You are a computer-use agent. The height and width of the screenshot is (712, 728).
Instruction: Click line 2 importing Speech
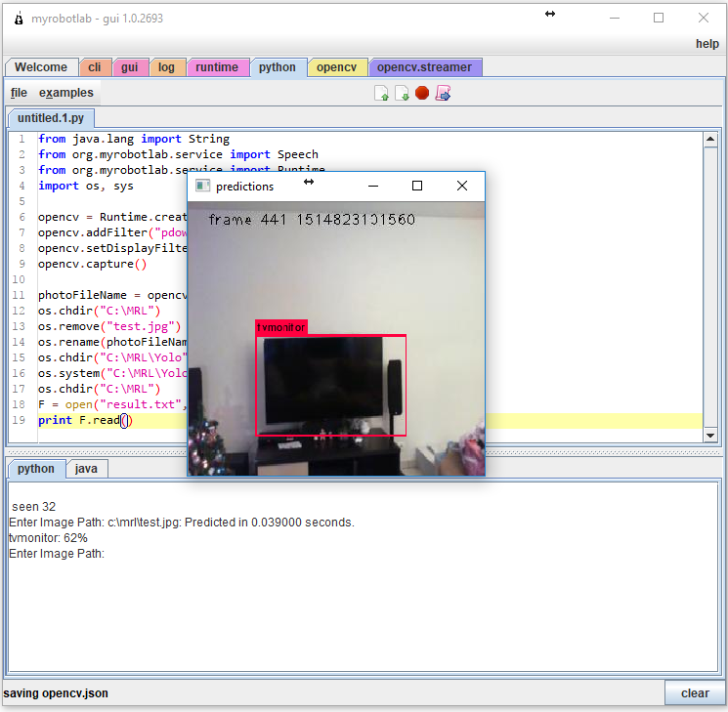(178, 154)
